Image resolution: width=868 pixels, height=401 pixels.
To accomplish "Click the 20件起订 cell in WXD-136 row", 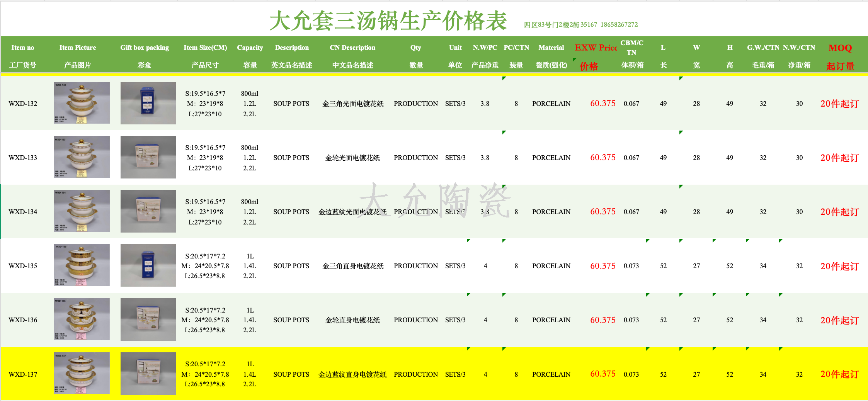I will coord(839,320).
